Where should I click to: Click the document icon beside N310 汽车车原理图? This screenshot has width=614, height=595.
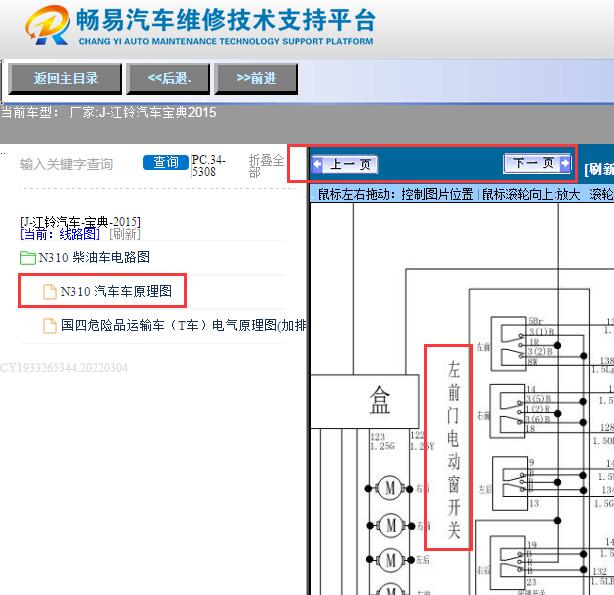click(x=50, y=292)
